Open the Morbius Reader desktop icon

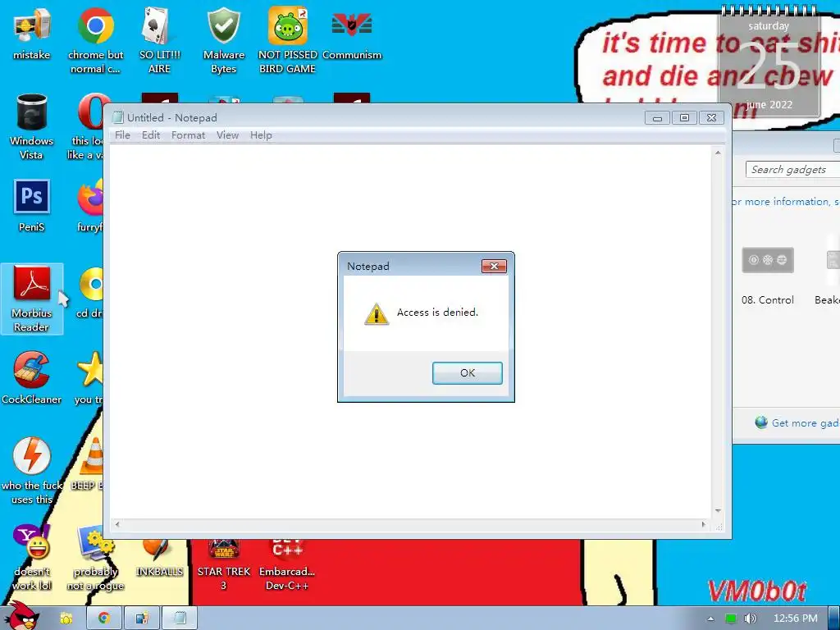point(32,299)
